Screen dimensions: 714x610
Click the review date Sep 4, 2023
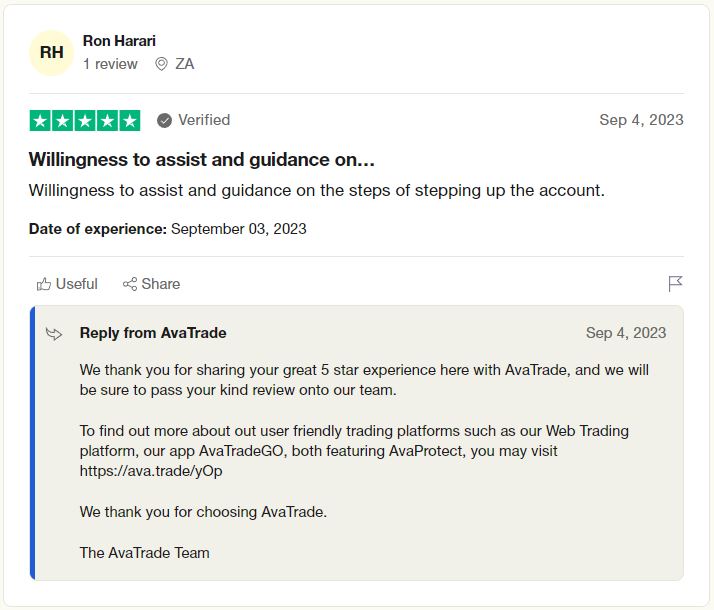(x=641, y=120)
